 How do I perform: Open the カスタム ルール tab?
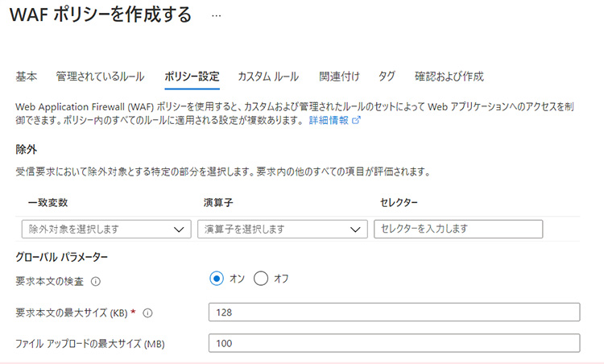pos(268,77)
